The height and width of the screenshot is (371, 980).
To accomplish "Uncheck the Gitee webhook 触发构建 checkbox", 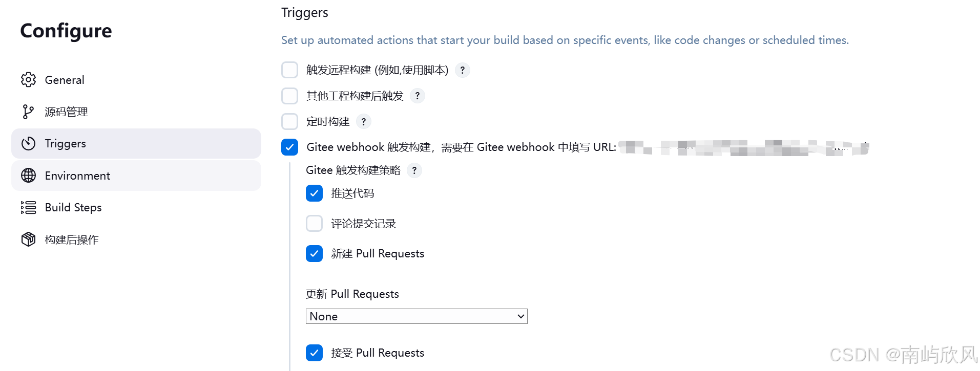I will (290, 147).
